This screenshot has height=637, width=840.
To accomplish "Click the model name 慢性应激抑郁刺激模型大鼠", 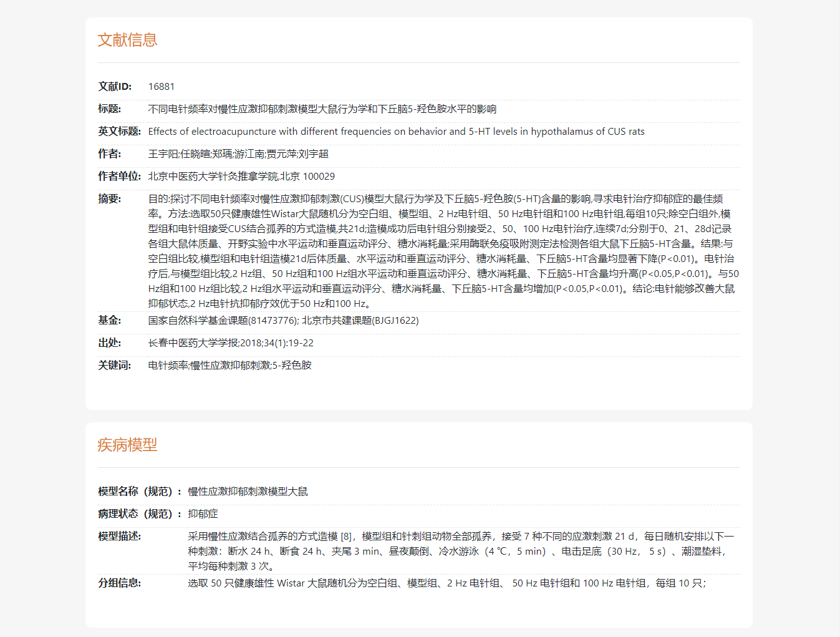I will pyautogui.click(x=248, y=492).
